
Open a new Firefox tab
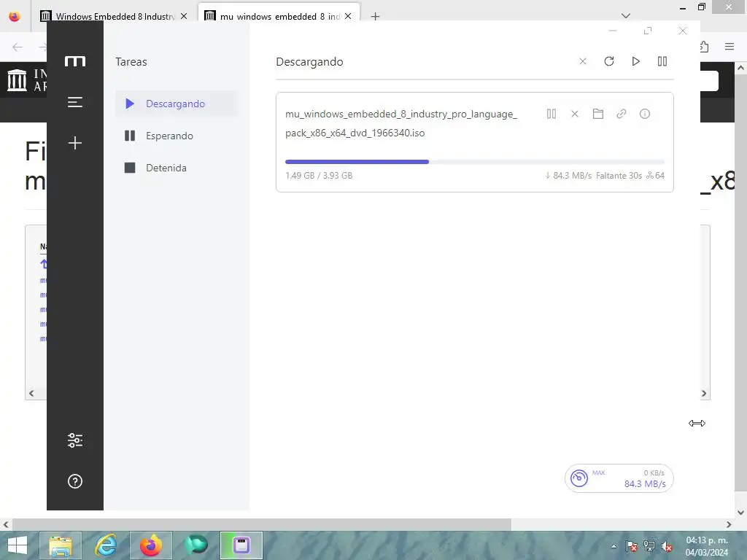click(x=376, y=16)
